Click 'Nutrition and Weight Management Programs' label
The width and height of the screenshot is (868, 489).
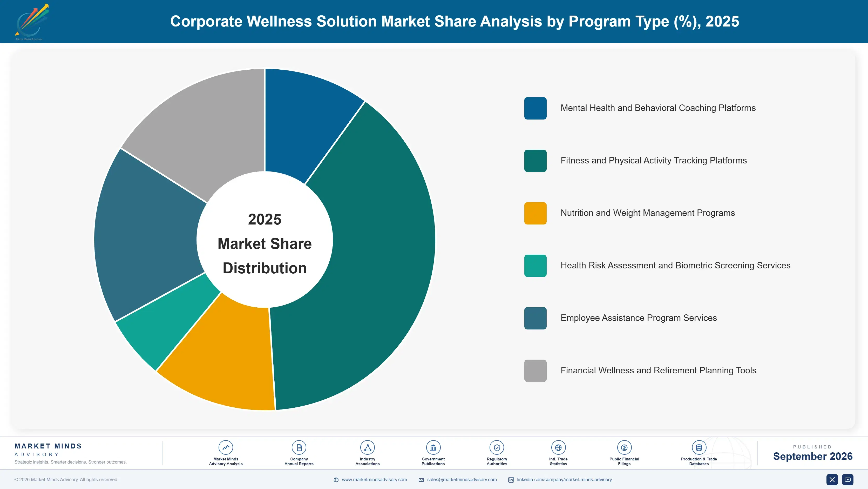[x=647, y=213]
